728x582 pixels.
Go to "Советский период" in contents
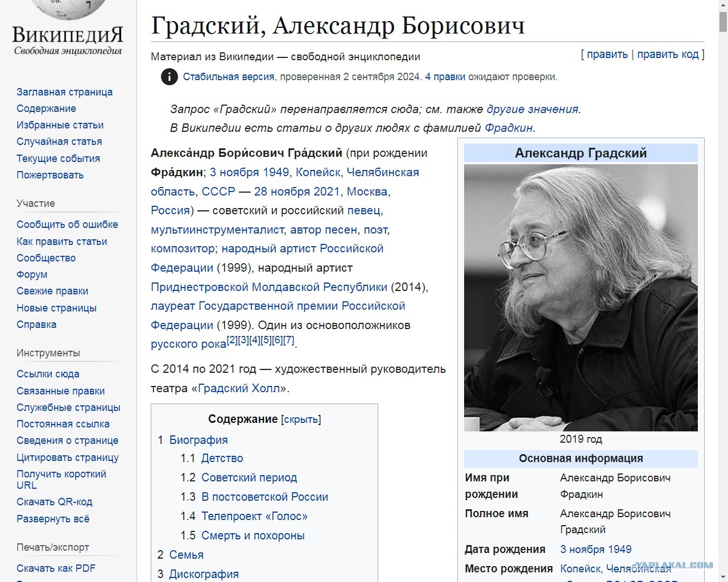point(249,477)
